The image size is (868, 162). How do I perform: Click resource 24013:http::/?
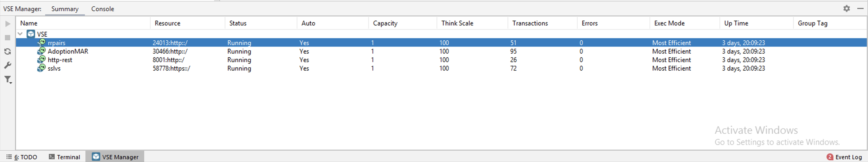(170, 43)
